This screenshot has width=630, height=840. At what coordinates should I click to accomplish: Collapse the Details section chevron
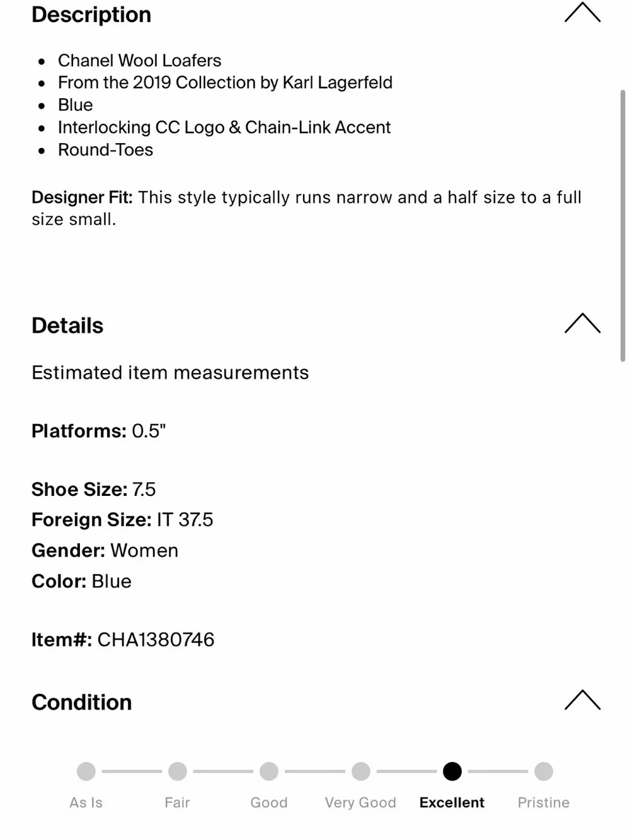[582, 323]
